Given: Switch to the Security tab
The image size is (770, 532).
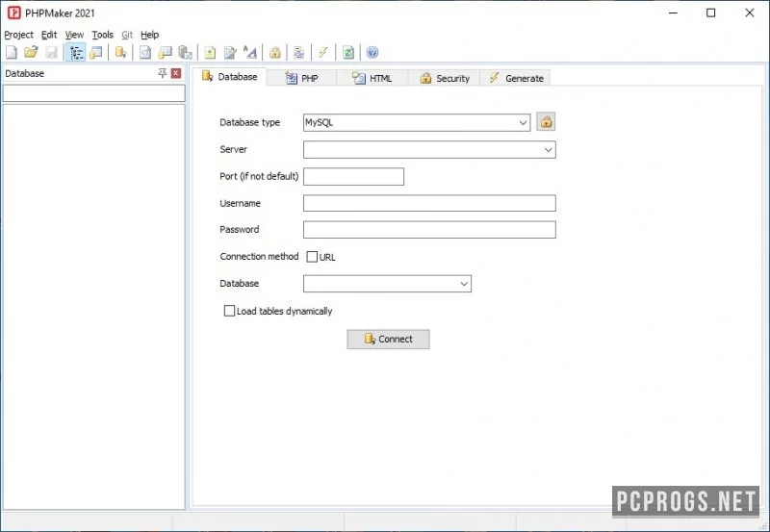Looking at the screenshot, I should tap(445, 78).
